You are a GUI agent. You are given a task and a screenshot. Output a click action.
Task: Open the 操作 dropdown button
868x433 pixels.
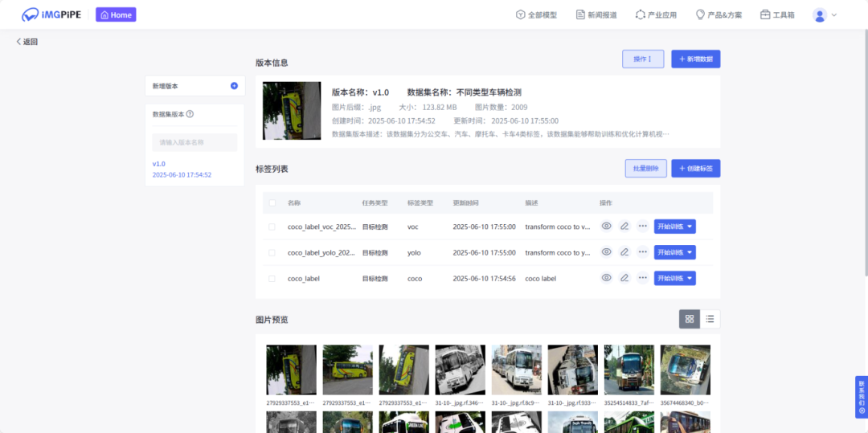[x=643, y=59]
